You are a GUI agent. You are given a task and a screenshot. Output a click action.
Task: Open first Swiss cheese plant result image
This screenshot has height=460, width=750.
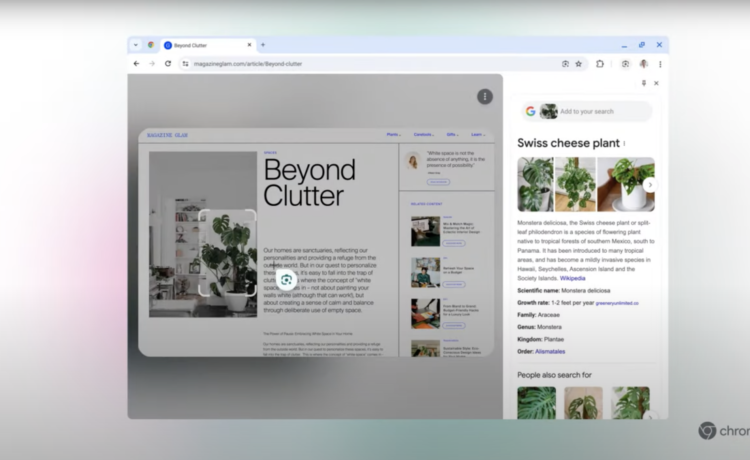535,185
